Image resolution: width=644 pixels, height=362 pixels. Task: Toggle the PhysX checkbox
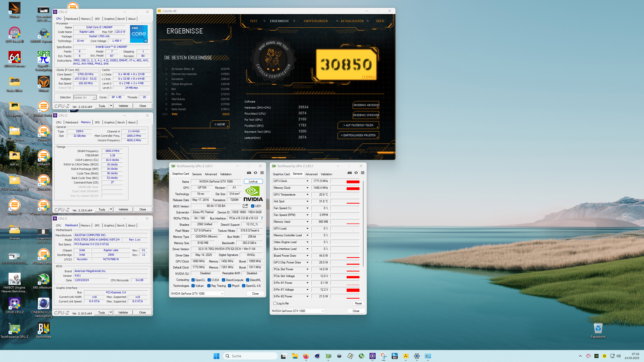click(x=229, y=286)
